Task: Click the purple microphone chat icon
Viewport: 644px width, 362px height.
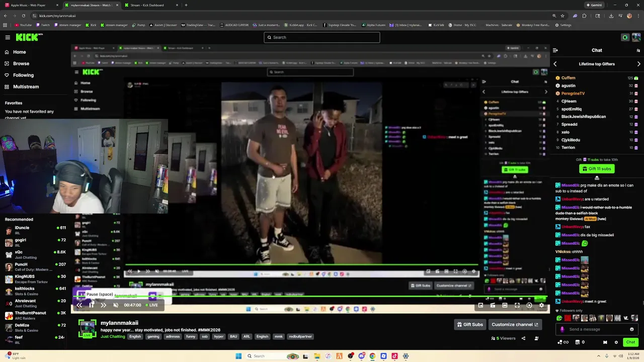Action: [562, 329]
